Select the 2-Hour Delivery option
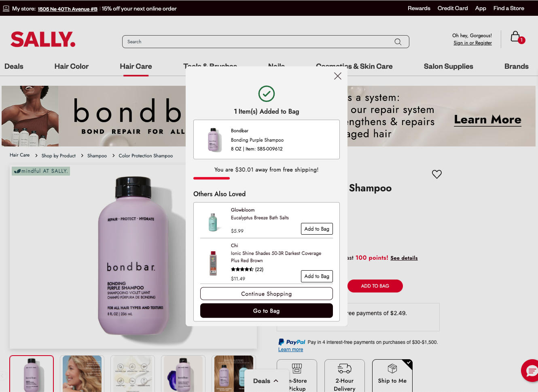Viewport: 538px width, 392px height. tap(345, 376)
